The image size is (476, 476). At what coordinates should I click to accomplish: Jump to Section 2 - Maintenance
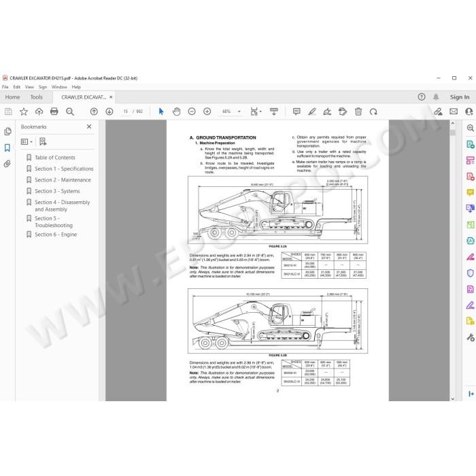click(x=63, y=180)
